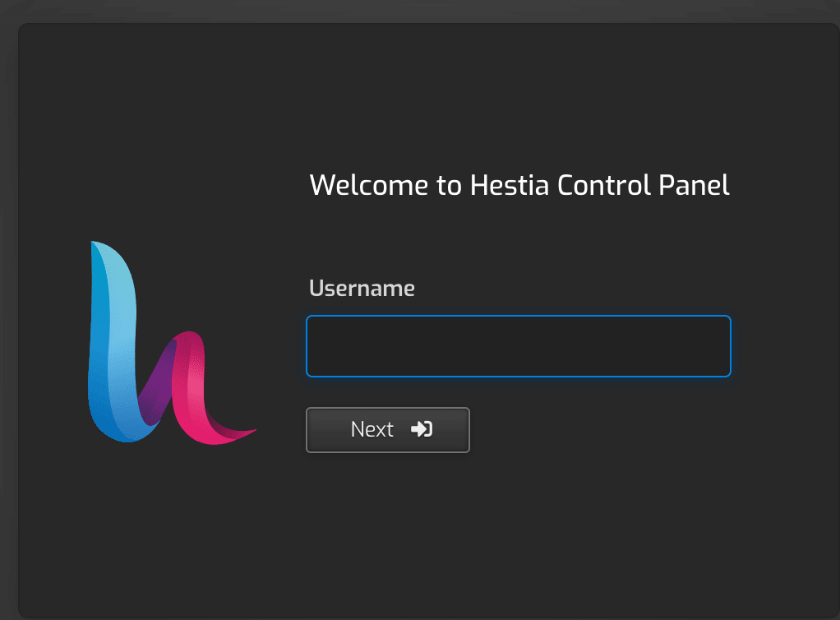Click the word 'Hestia' in the heading
This screenshot has height=620, width=840.
[x=510, y=185]
